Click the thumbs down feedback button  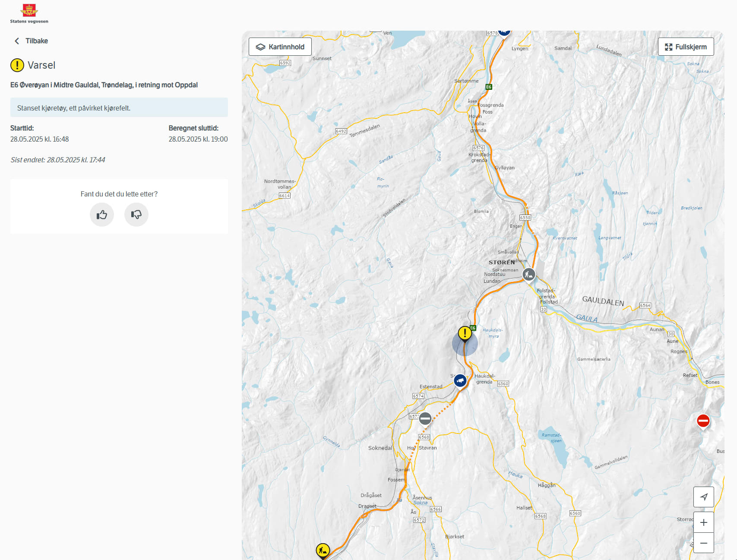pyautogui.click(x=136, y=215)
